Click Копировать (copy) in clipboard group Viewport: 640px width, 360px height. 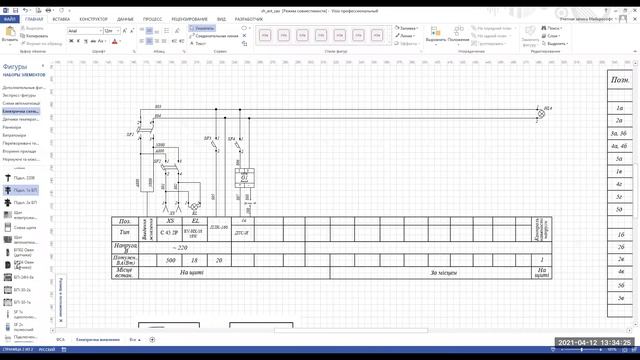tap(34, 36)
